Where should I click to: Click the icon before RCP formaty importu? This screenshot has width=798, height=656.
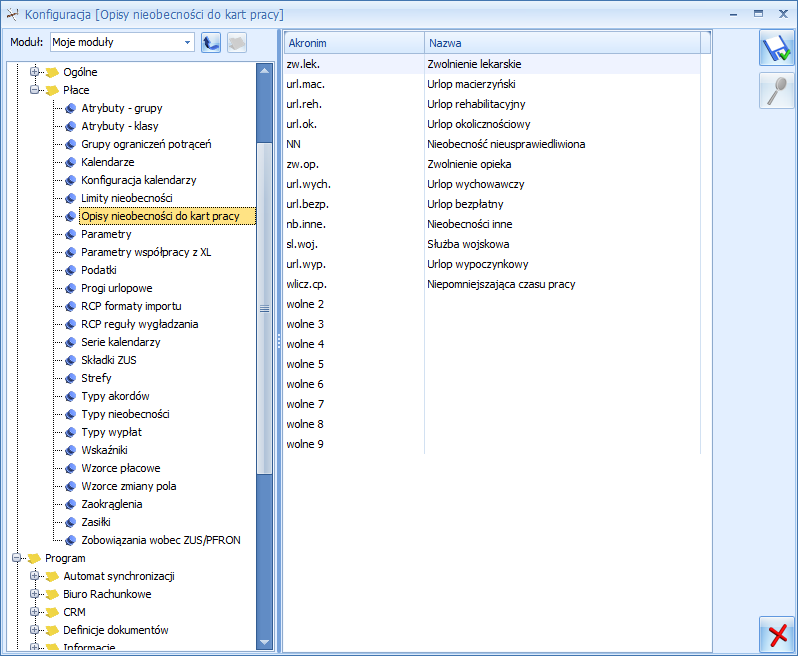pyautogui.click(x=71, y=306)
